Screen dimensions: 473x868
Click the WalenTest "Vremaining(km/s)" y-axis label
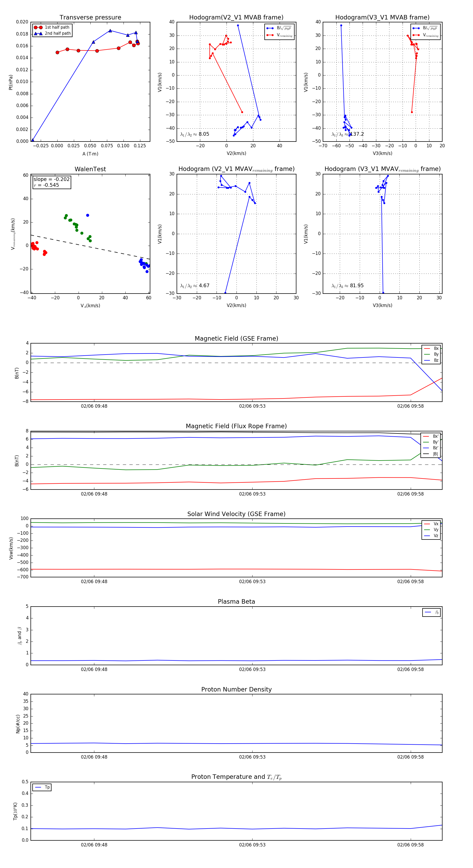click(13, 234)
